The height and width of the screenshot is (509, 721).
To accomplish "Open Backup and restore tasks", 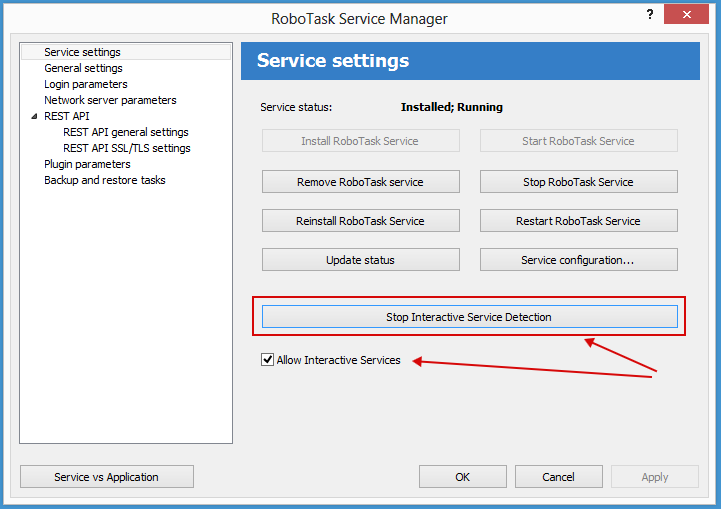I will pyautogui.click(x=104, y=180).
